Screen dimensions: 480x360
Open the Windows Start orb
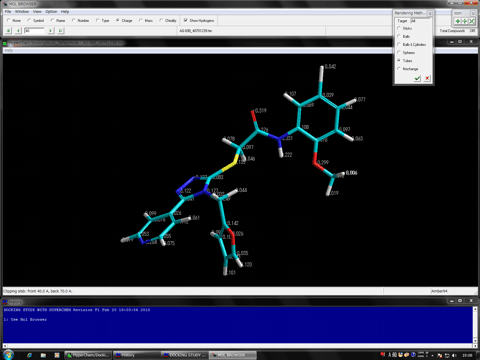tap(8, 355)
